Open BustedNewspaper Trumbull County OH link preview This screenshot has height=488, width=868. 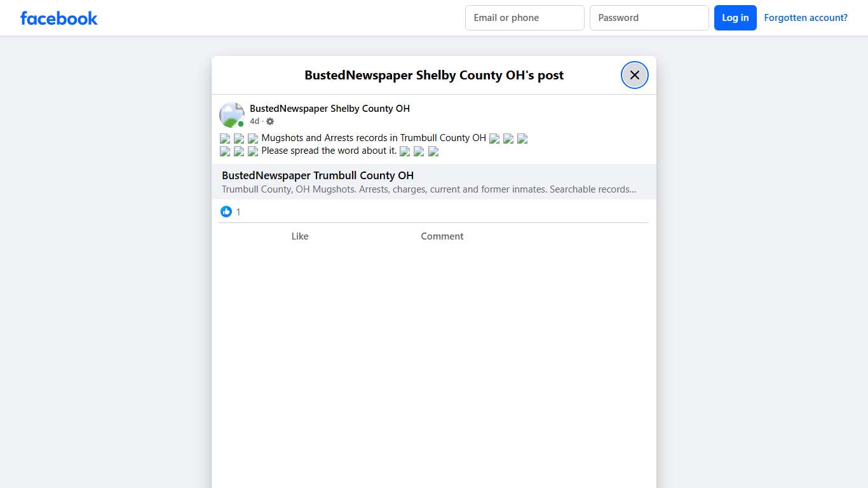[x=318, y=175]
